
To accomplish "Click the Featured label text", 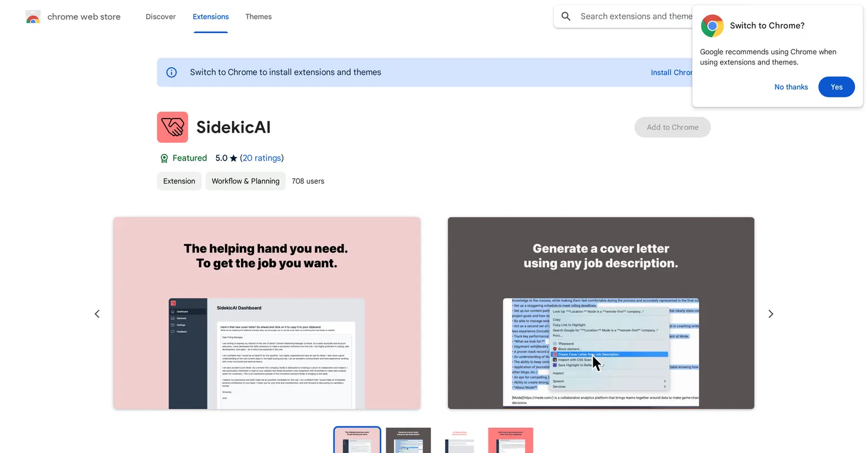I will 190,158.
